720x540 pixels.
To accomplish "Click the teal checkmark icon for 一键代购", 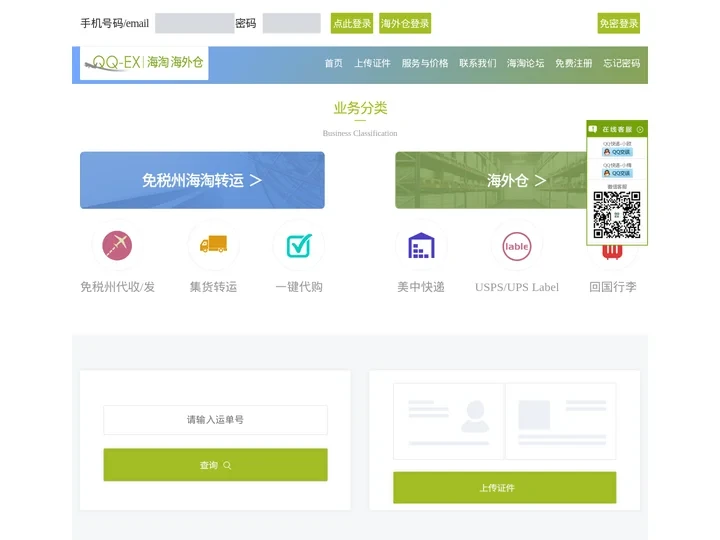I will coord(299,246).
